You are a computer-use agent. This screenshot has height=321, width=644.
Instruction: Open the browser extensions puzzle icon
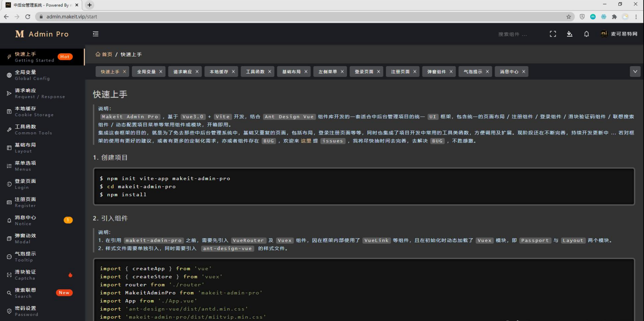click(x=614, y=17)
